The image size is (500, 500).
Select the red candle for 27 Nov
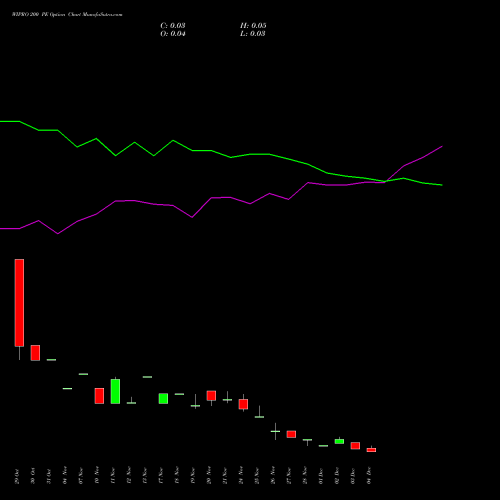click(291, 434)
